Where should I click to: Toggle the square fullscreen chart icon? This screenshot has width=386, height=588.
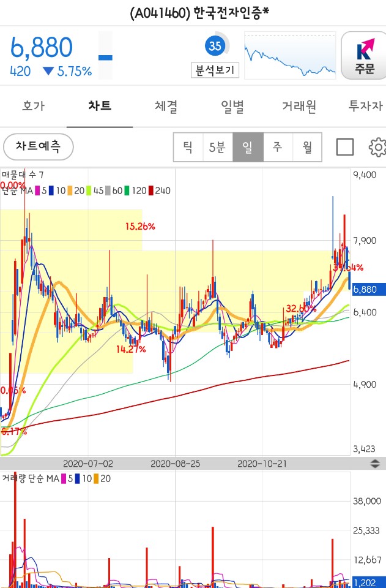click(x=345, y=147)
